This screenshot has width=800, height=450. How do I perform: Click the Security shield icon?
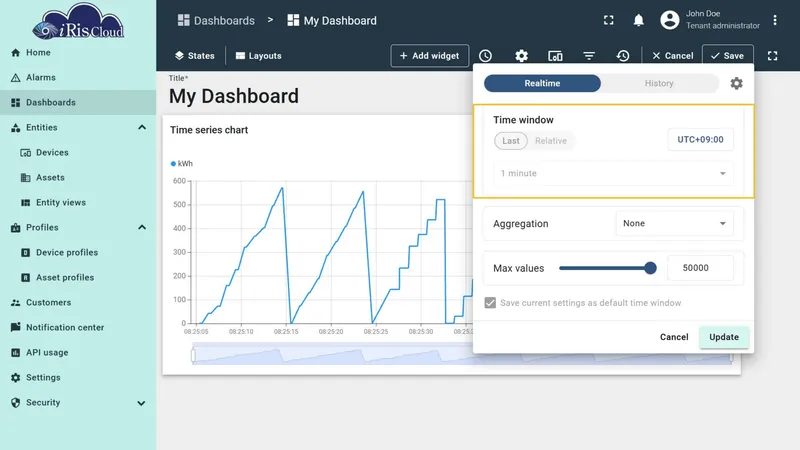[x=15, y=403]
